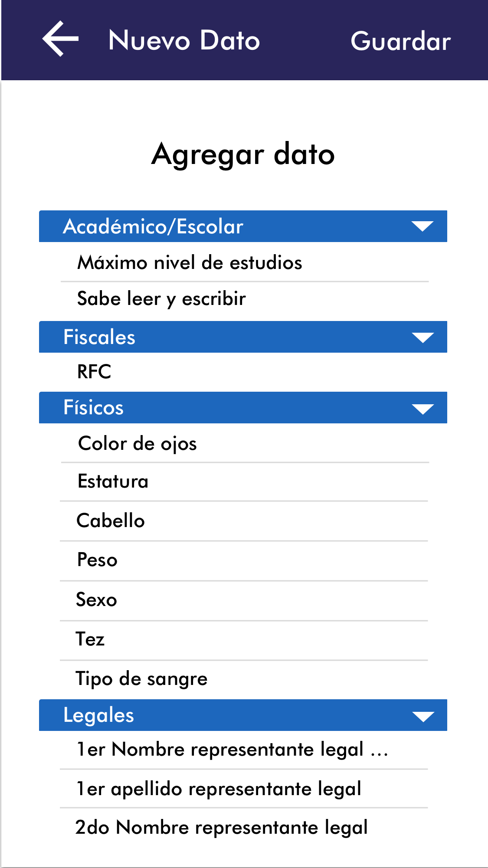Choose Sabe leer y escribir item
Image resolution: width=488 pixels, height=868 pixels.
[x=161, y=299]
